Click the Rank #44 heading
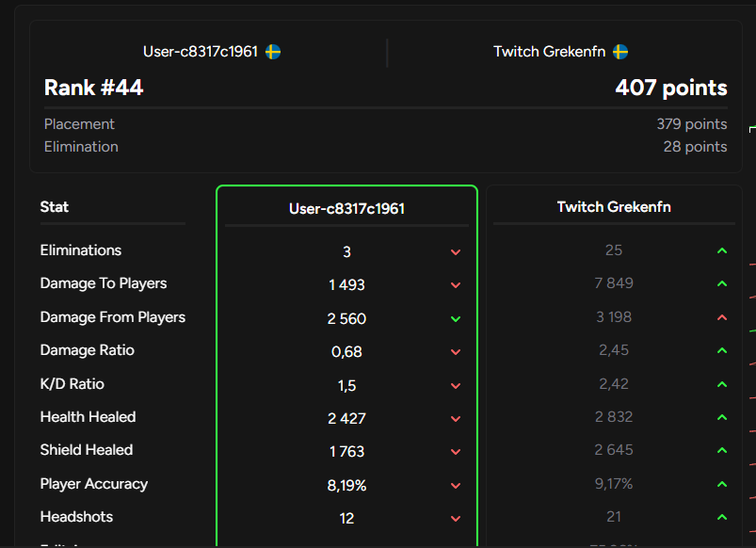 [x=93, y=88]
